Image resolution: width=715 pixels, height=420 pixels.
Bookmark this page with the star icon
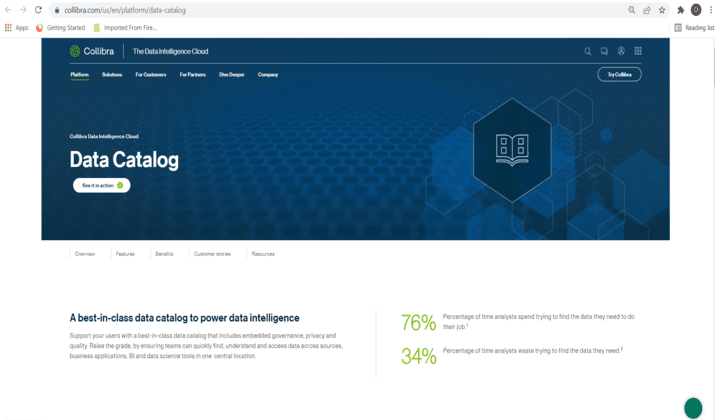click(662, 10)
